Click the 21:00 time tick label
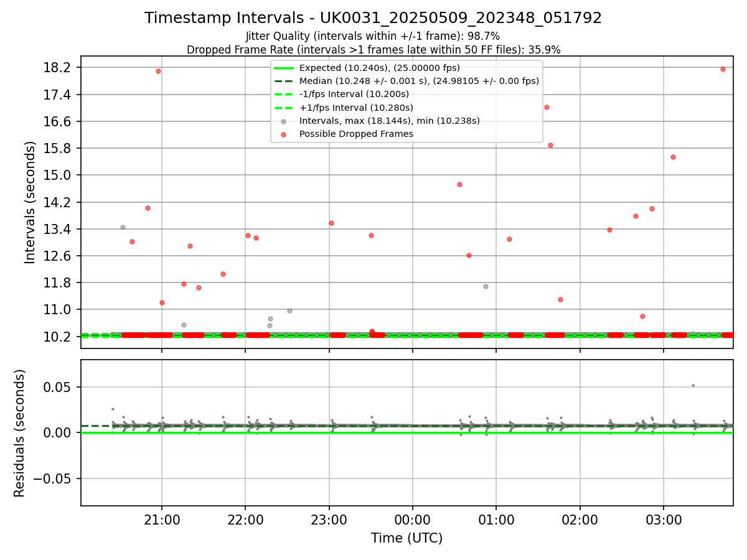Viewport: 747px width, 560px height. pyautogui.click(x=162, y=519)
